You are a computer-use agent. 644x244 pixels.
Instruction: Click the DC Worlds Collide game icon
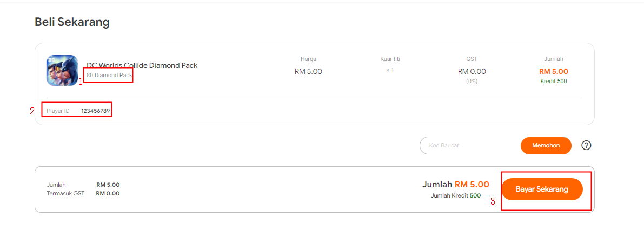tap(62, 70)
